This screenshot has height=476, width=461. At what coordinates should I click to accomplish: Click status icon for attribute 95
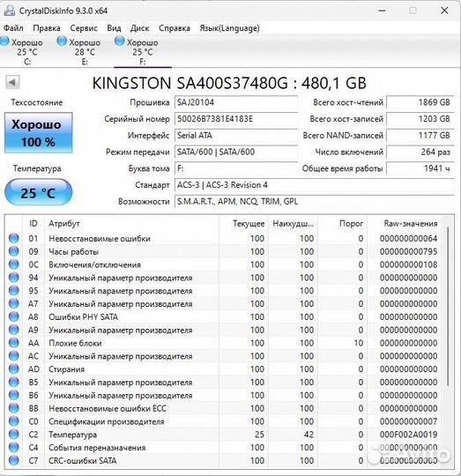tap(13, 291)
